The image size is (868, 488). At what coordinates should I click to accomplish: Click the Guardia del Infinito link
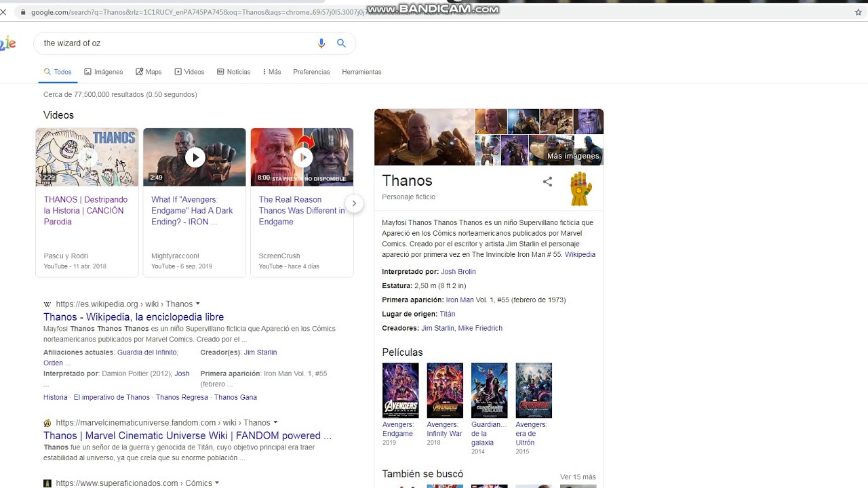[147, 352]
